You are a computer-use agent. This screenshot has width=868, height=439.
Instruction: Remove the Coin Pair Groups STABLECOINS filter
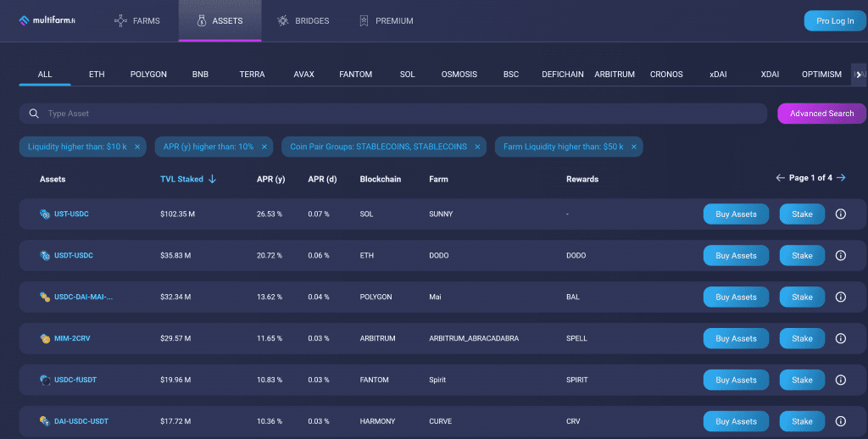[477, 147]
